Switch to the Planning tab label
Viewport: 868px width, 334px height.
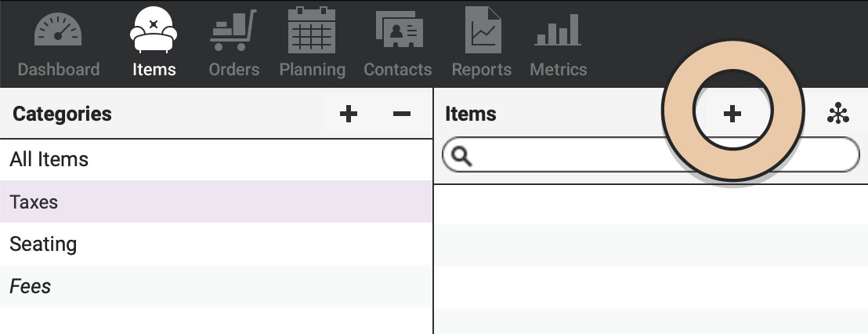click(x=313, y=70)
